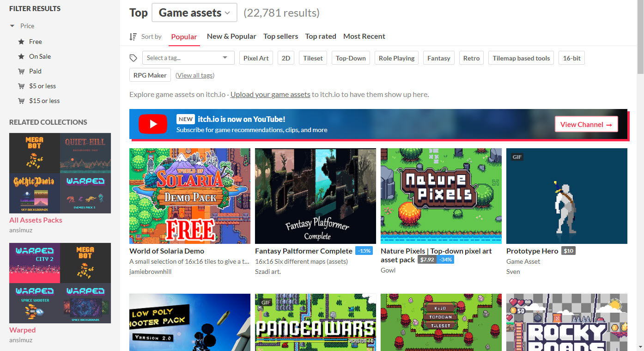Screen dimensions: 644x351
Task: Switch to Top rated sorting
Action: pyautogui.click(x=321, y=36)
